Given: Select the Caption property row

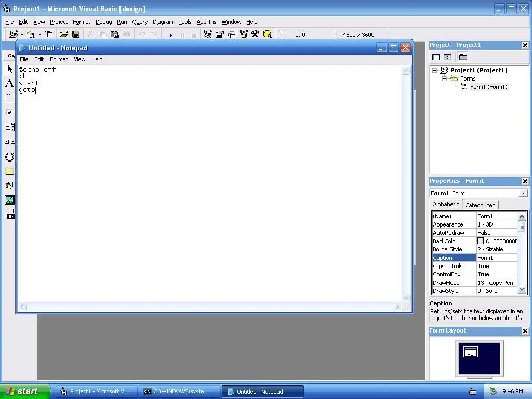Looking at the screenshot, I should pos(475,258).
